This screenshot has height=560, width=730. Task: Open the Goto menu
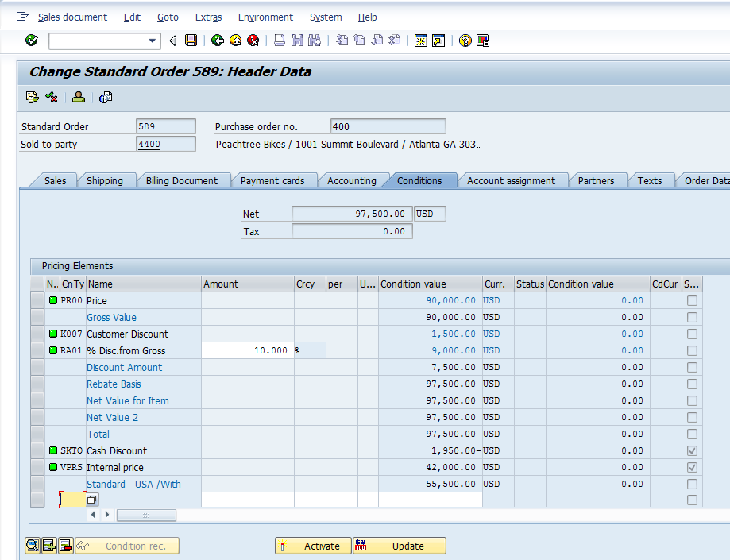pos(168,17)
